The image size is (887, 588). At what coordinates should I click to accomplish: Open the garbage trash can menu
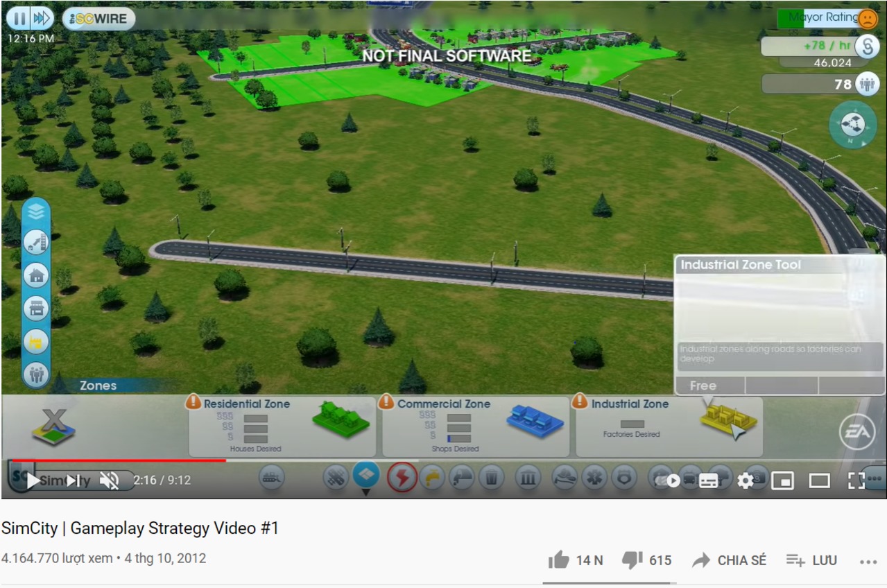(x=491, y=478)
